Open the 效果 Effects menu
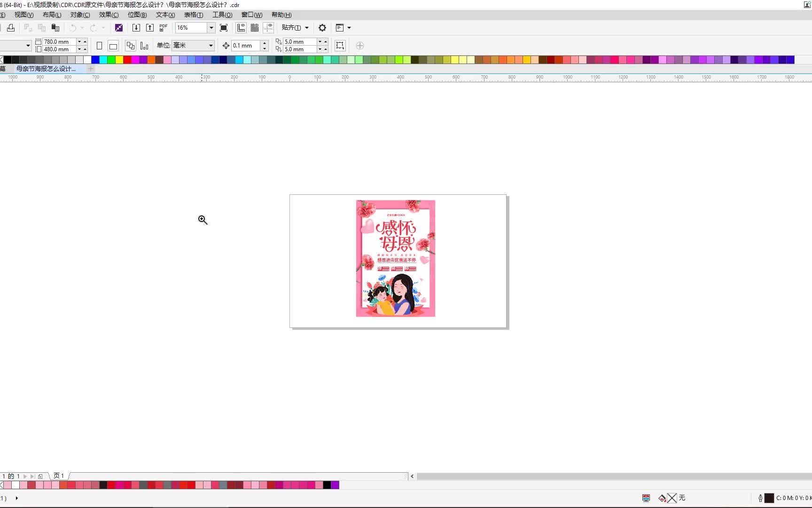 pos(109,15)
